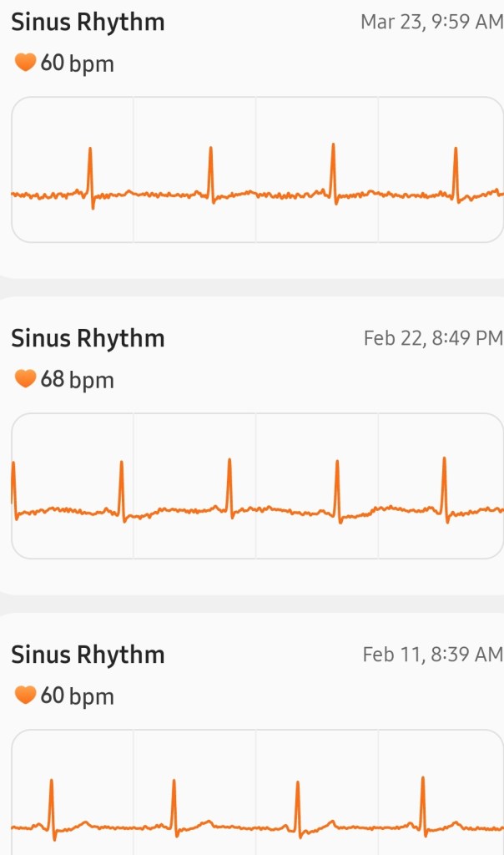Tap the heart icon beside 68 bpm
Screen dimensions: 504x855
coord(25,379)
